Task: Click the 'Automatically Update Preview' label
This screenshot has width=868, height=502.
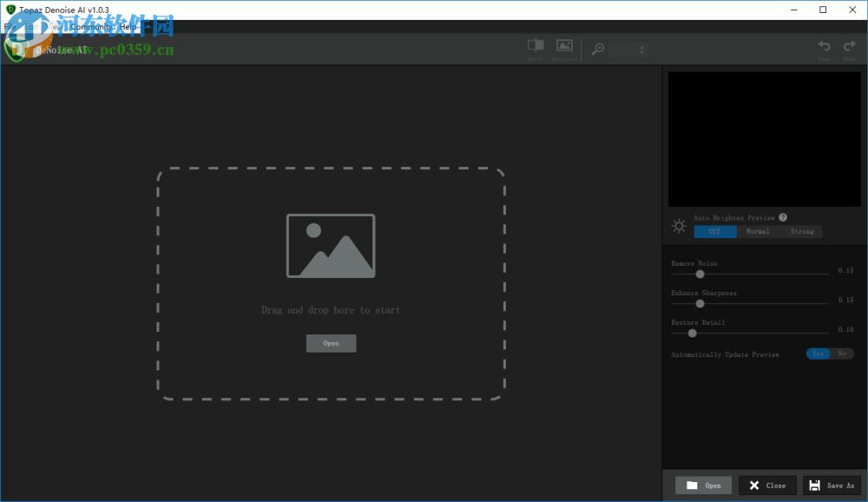Action: tap(725, 354)
